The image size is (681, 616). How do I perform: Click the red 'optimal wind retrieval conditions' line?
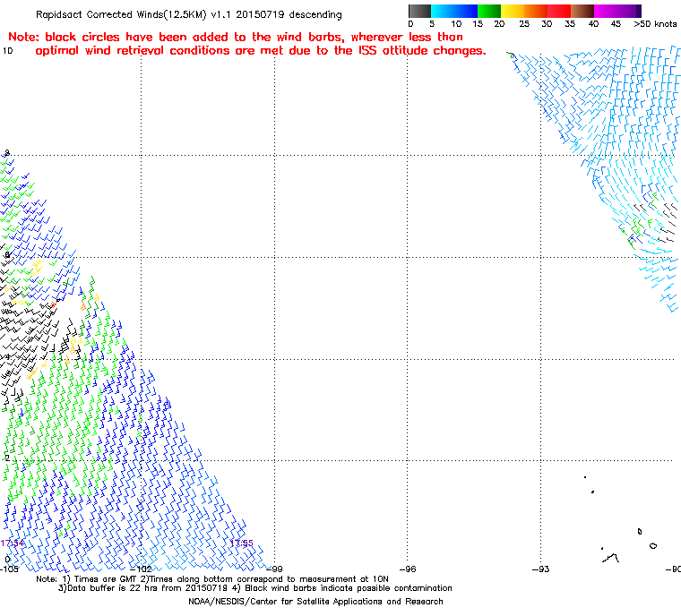coord(261,51)
